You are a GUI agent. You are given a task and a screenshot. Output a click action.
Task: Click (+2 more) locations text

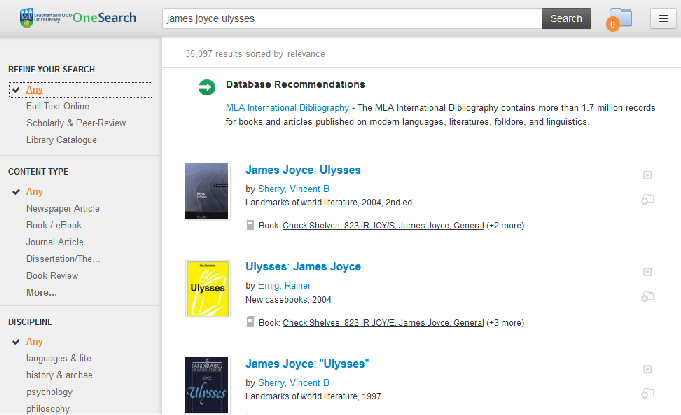pyautogui.click(x=505, y=225)
